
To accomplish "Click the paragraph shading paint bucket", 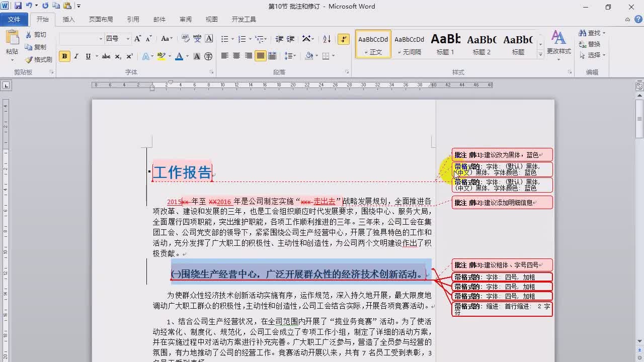I will tap(309, 56).
